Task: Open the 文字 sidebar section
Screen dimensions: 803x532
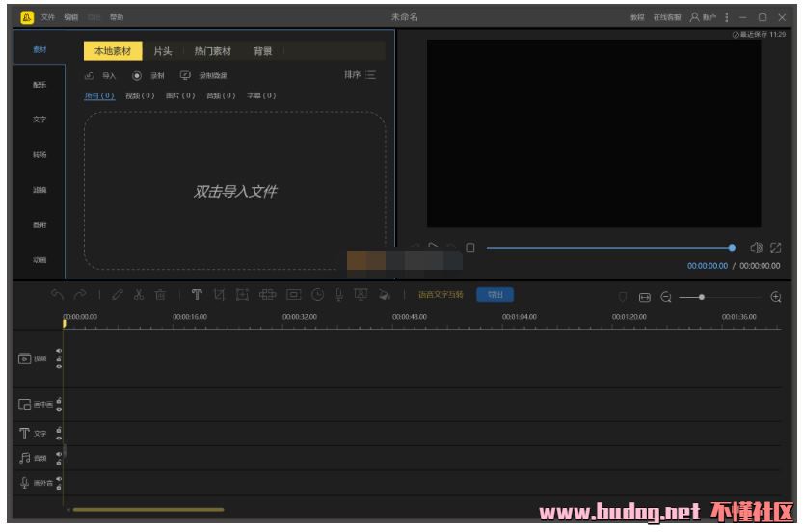Action: (x=40, y=120)
